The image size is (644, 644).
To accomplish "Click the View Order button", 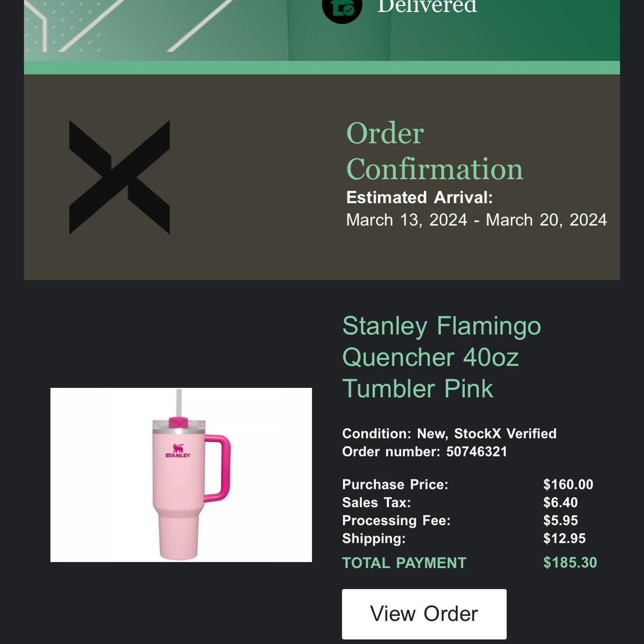I will pos(424,613).
